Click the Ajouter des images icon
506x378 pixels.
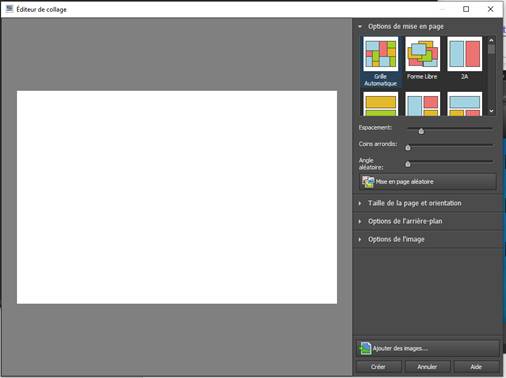pos(365,348)
